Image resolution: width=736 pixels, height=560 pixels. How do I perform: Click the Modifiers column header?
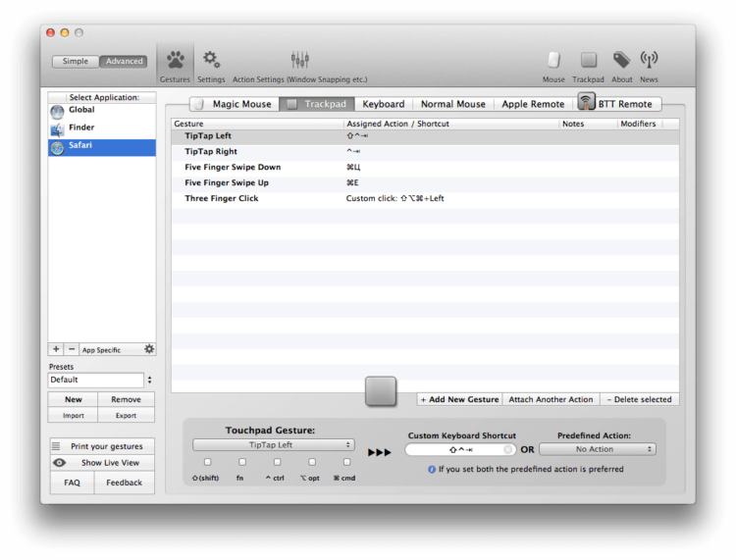tap(639, 124)
